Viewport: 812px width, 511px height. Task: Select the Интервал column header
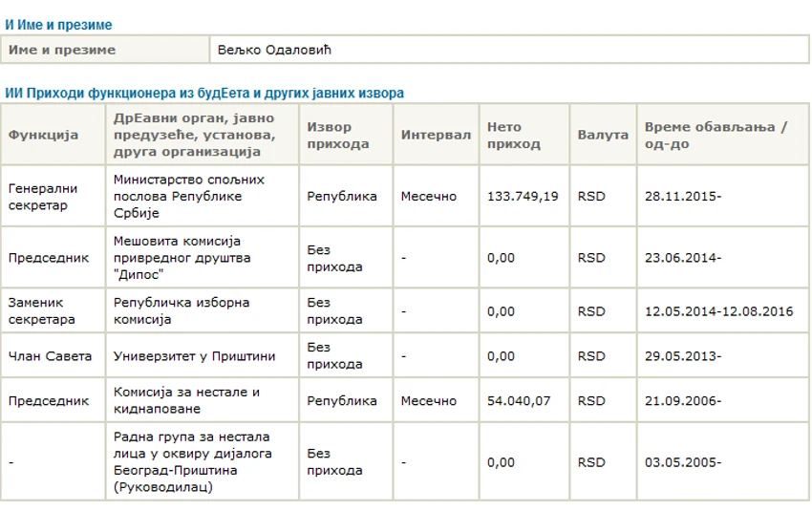click(436, 135)
